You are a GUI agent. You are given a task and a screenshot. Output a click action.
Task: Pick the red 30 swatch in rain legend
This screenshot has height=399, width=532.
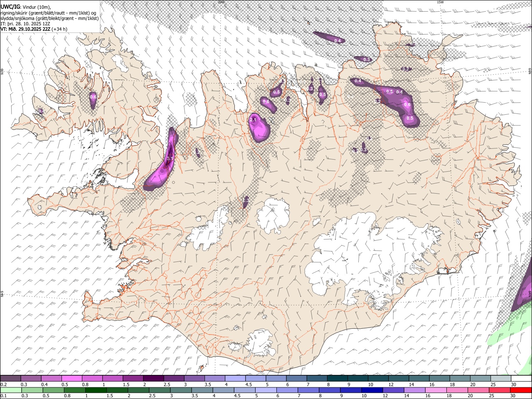click(521, 390)
